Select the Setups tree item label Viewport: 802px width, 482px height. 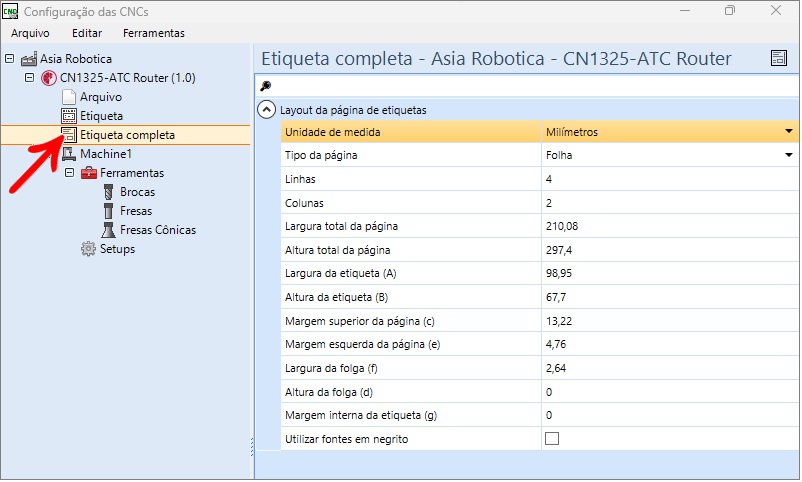[x=118, y=249]
